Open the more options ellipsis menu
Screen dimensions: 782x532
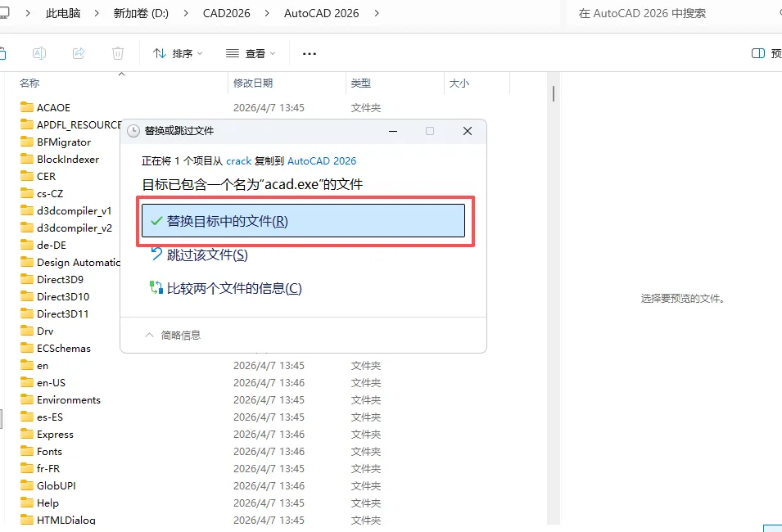[x=310, y=53]
